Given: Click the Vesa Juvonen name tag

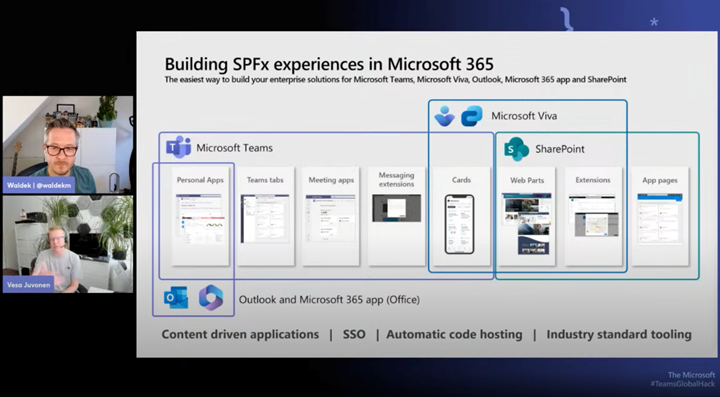Looking at the screenshot, I should tap(28, 285).
